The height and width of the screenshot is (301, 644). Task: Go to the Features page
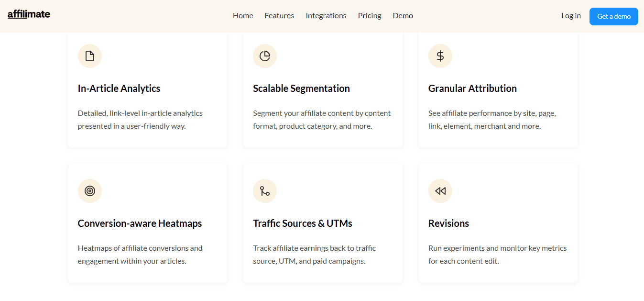(x=279, y=16)
